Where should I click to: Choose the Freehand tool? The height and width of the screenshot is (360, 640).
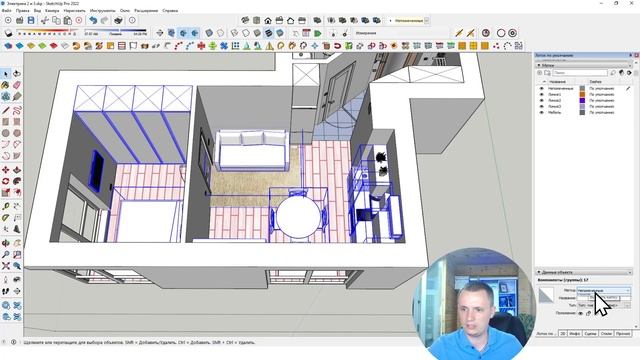[x=17, y=110]
